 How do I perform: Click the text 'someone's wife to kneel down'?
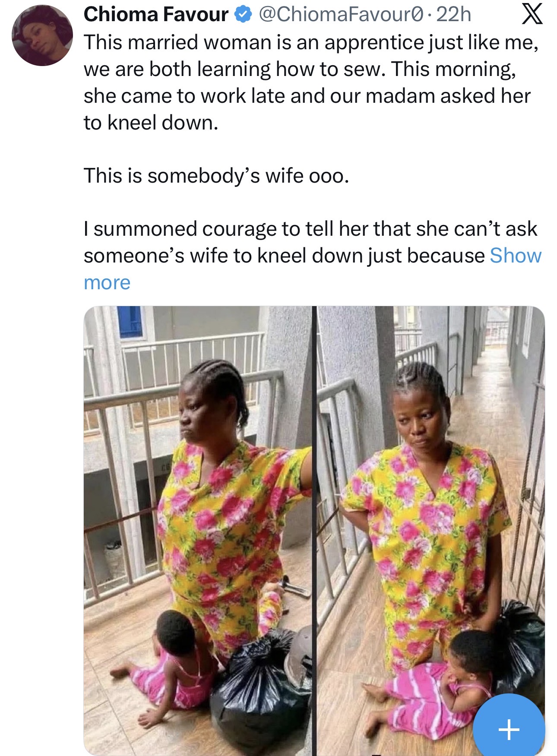[x=284, y=256]
